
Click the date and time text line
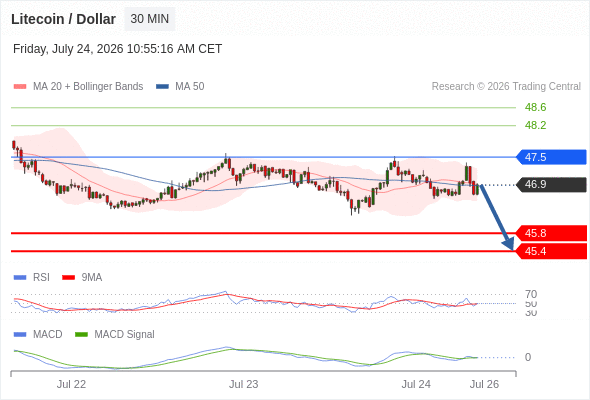coord(117,49)
